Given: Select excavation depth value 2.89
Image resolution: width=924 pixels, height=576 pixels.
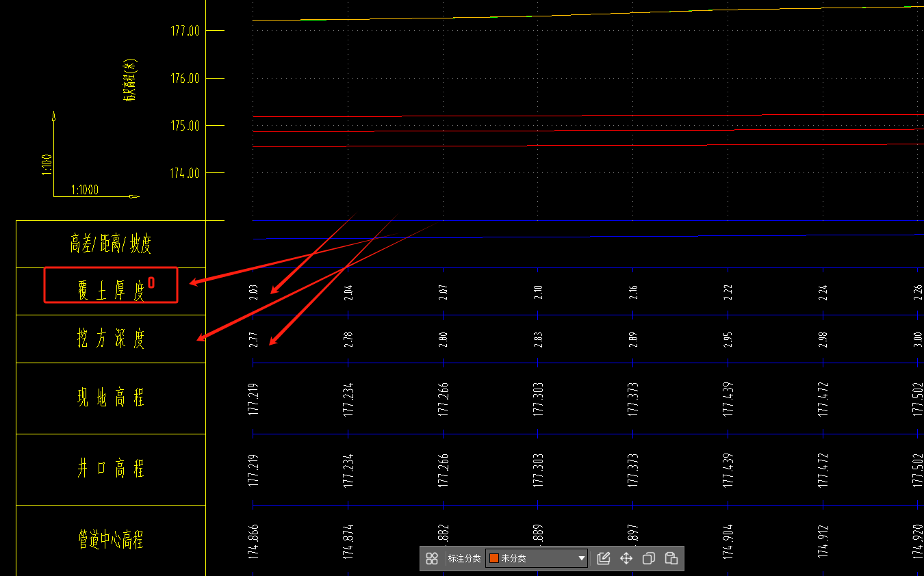Looking at the screenshot, I should (x=633, y=340).
